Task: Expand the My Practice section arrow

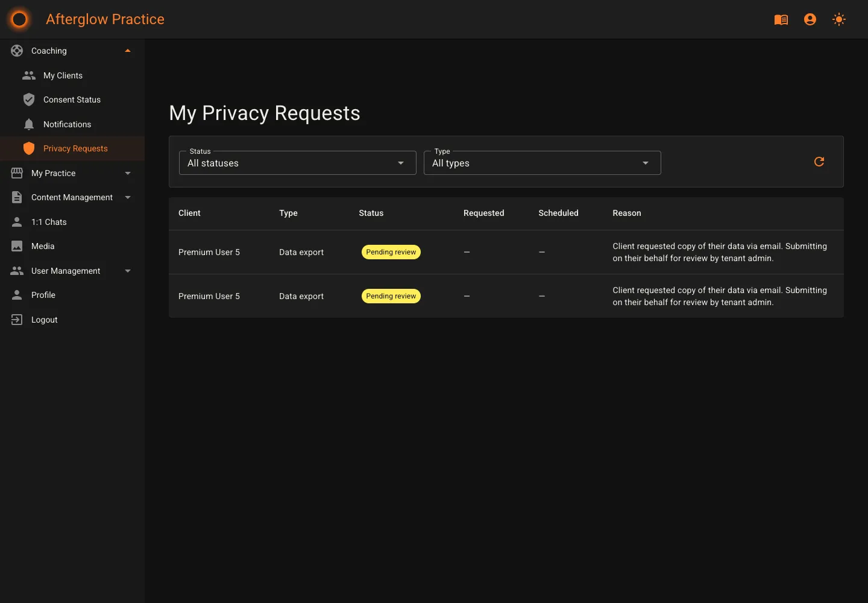Action: tap(128, 173)
